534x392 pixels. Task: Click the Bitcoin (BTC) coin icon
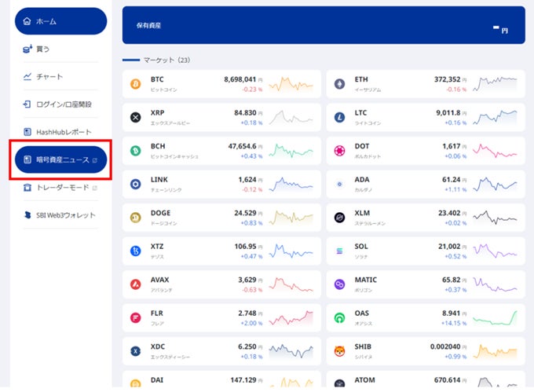click(x=135, y=83)
